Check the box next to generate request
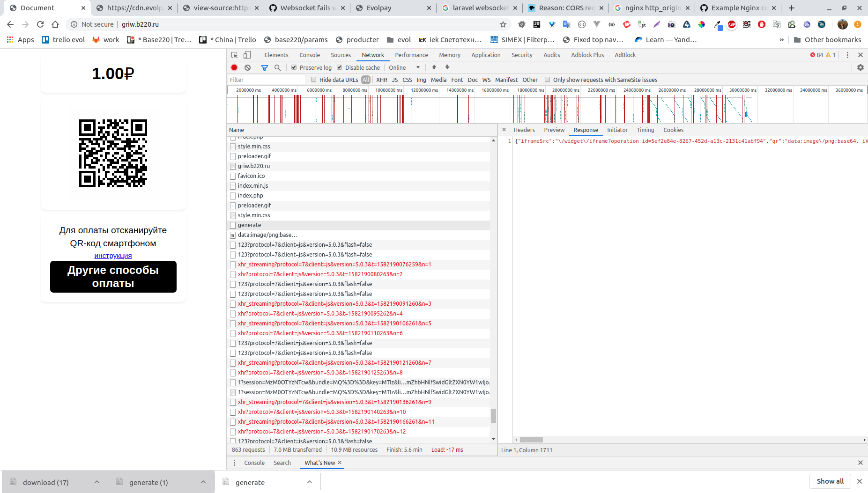Screen dimensions: 868x493 (233, 225)
